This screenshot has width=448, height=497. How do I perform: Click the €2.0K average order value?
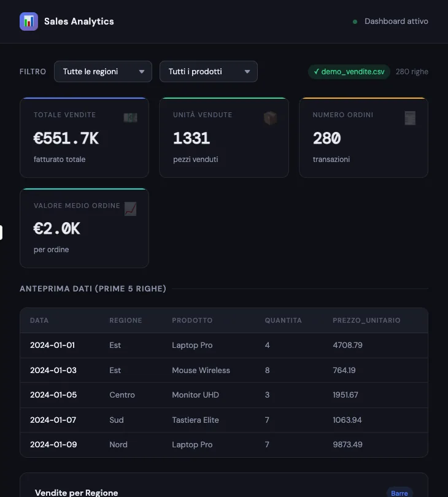(56, 228)
